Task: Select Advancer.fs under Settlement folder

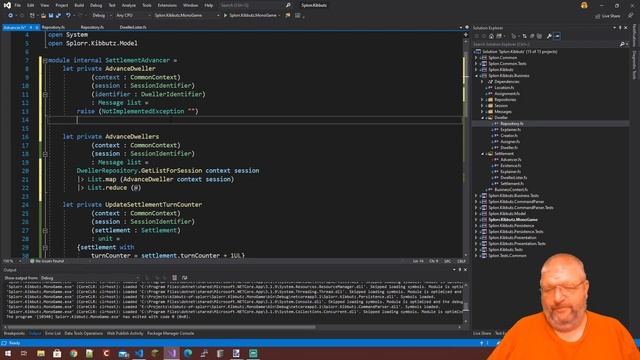Action: coord(511,160)
